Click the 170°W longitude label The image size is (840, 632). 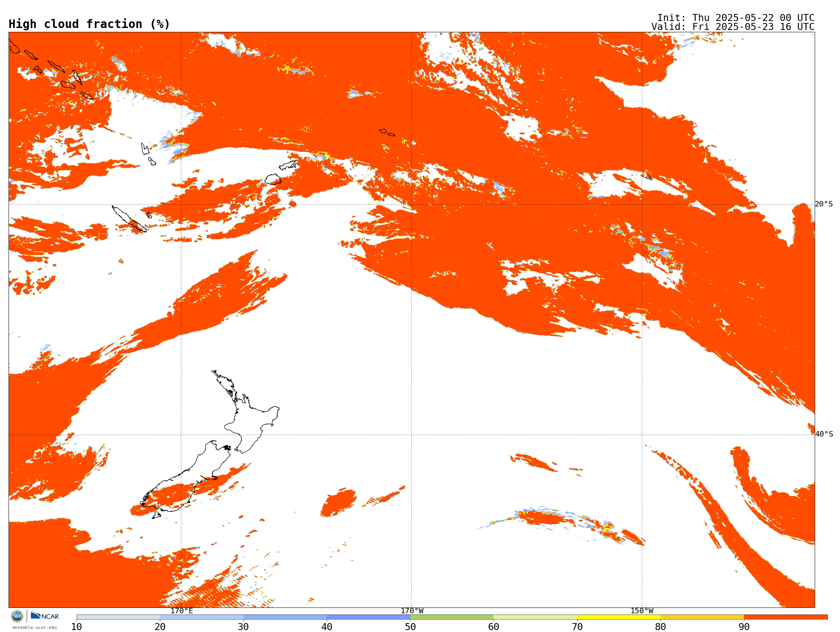coord(412,611)
